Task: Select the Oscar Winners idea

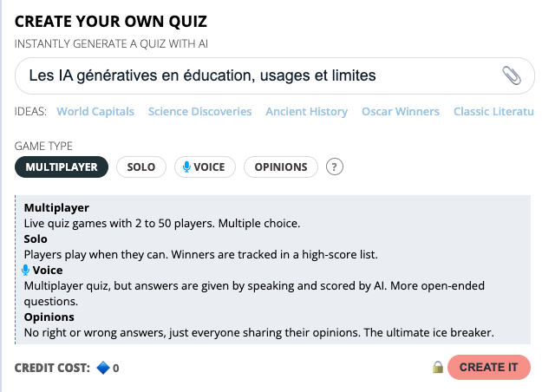Action: (x=401, y=112)
